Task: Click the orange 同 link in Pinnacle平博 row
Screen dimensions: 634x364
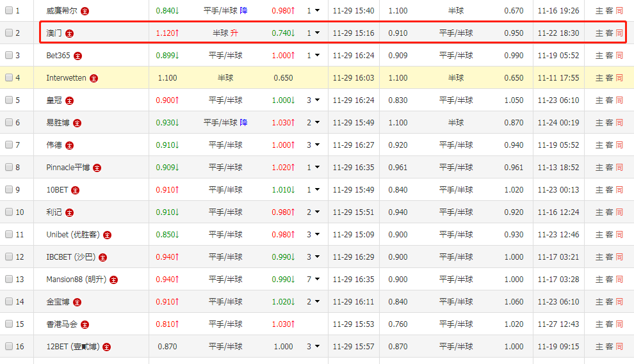Action: pos(619,168)
